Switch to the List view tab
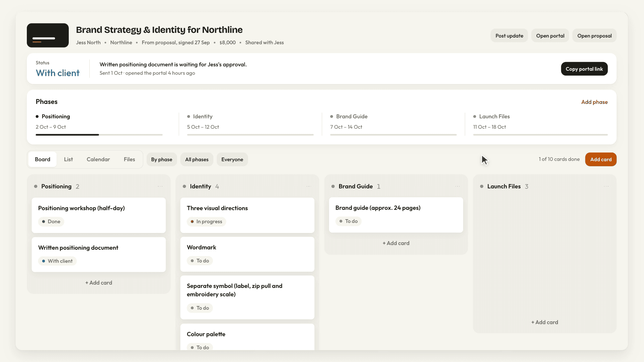Viewport: 644px width, 362px height. pos(68,160)
